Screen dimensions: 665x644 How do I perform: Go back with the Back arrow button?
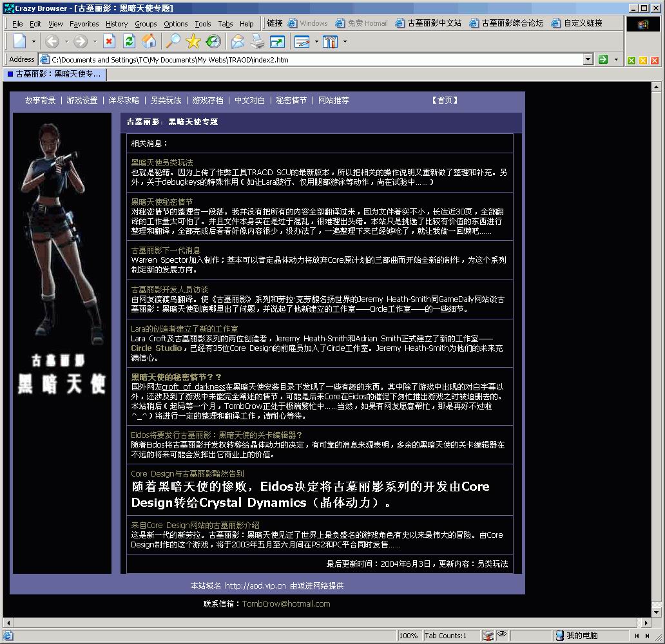(52, 41)
